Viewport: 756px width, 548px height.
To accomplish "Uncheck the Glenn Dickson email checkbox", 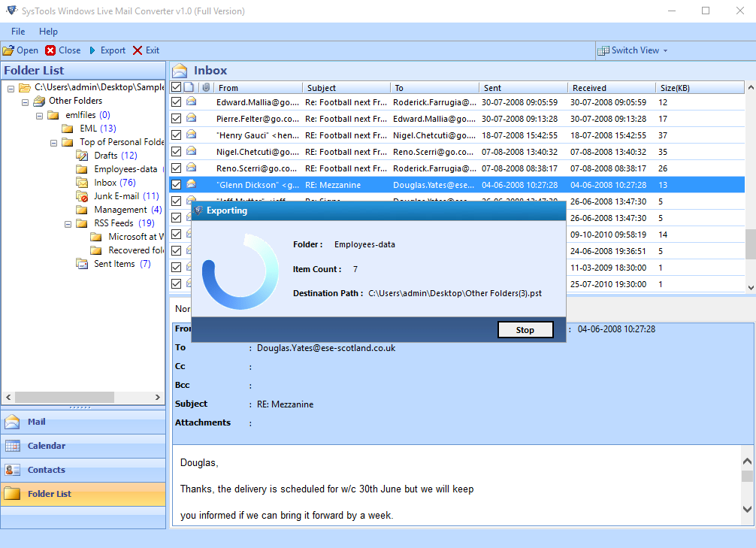I will pyautogui.click(x=177, y=184).
